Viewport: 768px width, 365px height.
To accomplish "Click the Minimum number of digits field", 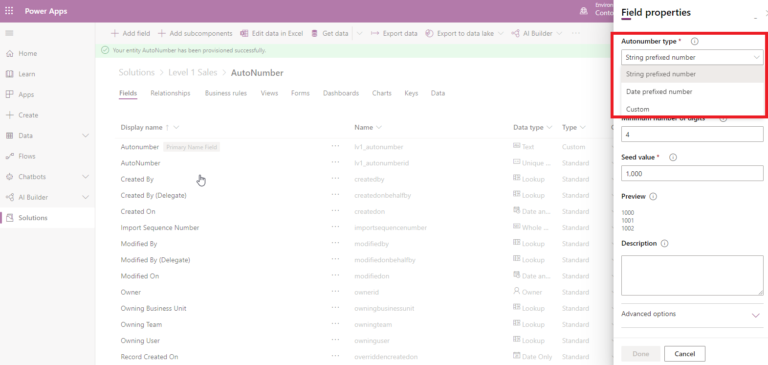I will 692,134.
